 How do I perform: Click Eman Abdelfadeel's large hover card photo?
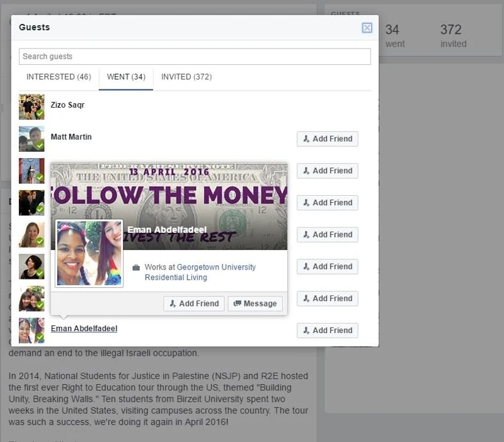click(89, 253)
